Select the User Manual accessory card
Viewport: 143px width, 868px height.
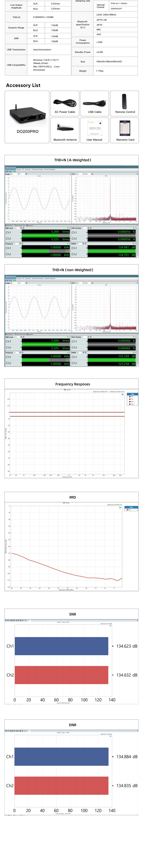[94, 130]
